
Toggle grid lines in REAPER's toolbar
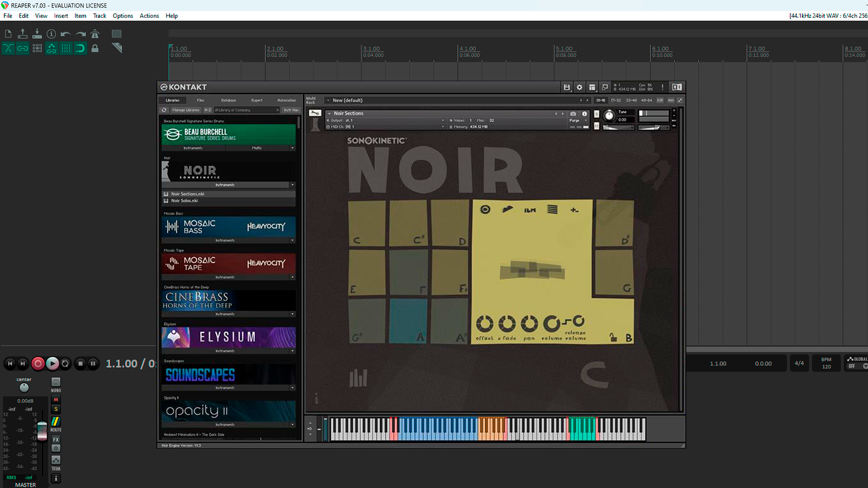coord(66,48)
